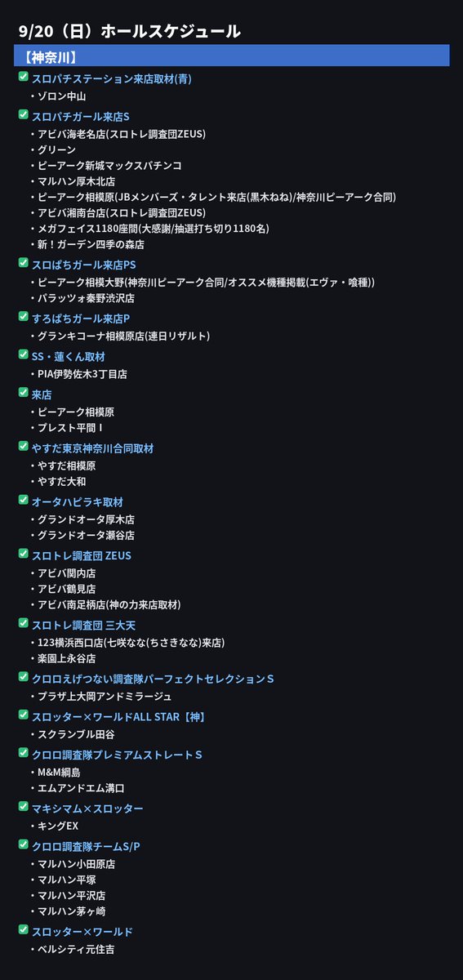The height and width of the screenshot is (980, 463).
Task: Click check icon beside スロトレ調査団 三大天
Action: click(x=23, y=623)
